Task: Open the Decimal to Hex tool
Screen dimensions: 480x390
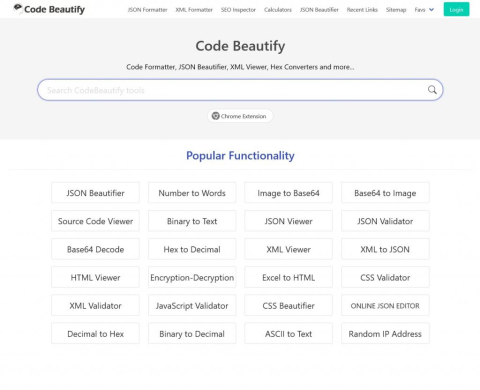Action: [95, 333]
